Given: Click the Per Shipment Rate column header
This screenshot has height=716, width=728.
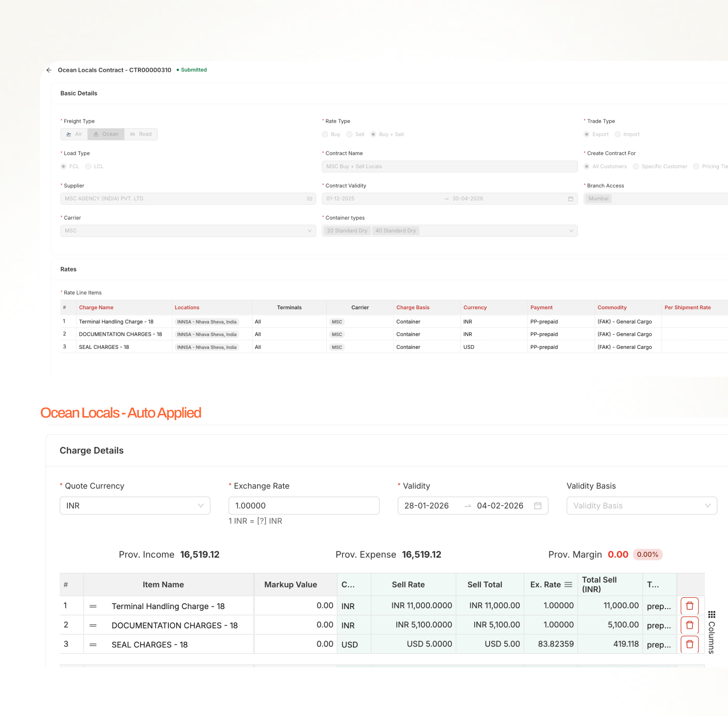Looking at the screenshot, I should coord(687,308).
